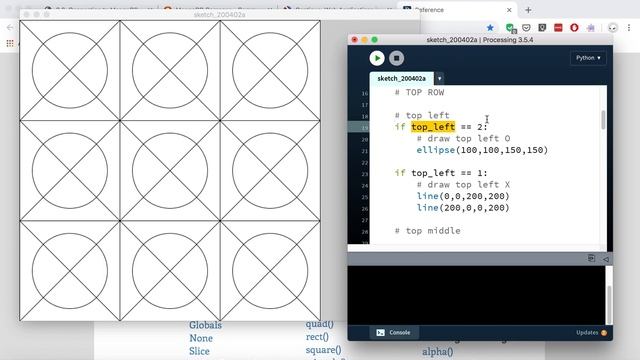
Task: Click the Chrome back arrow
Action: coord(10,28)
